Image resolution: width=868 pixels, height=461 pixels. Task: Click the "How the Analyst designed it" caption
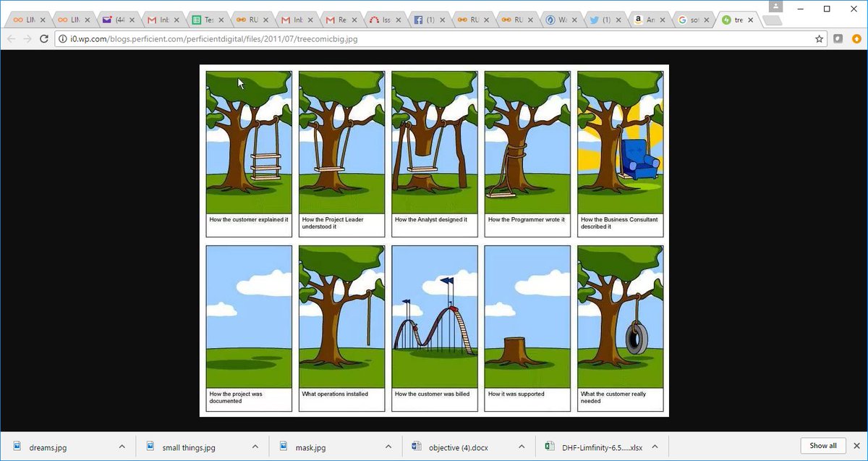431,219
